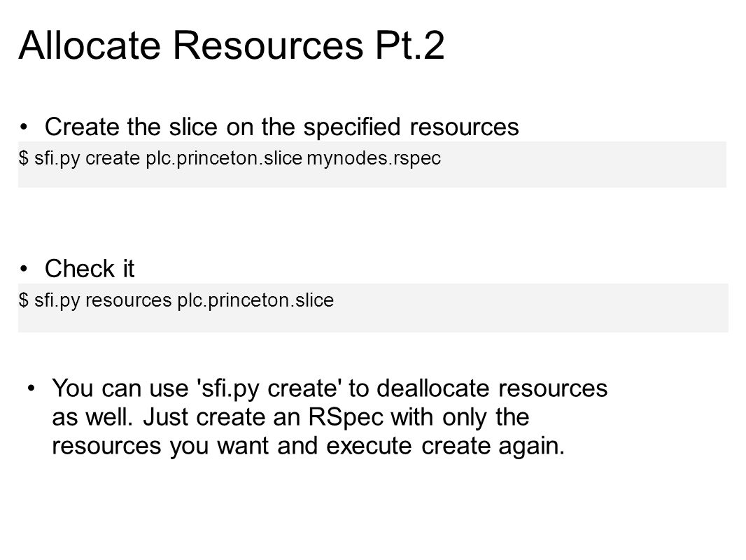Click the dollar sign in the create command
Screen dimensions: 746x560
24,158
